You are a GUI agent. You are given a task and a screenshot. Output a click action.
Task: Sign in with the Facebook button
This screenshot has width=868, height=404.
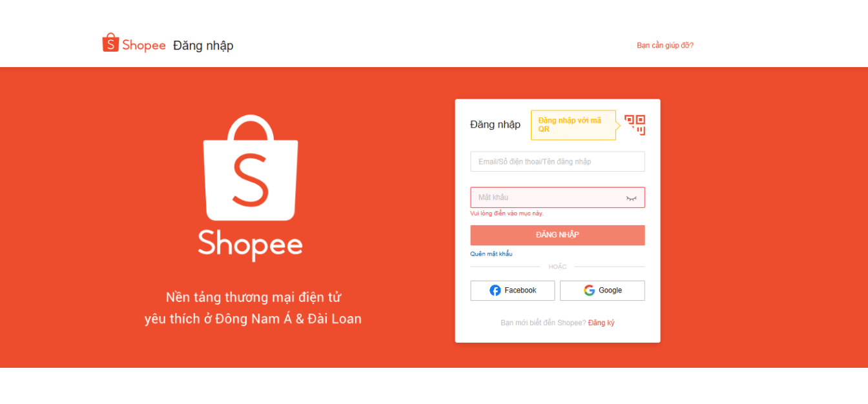512,290
